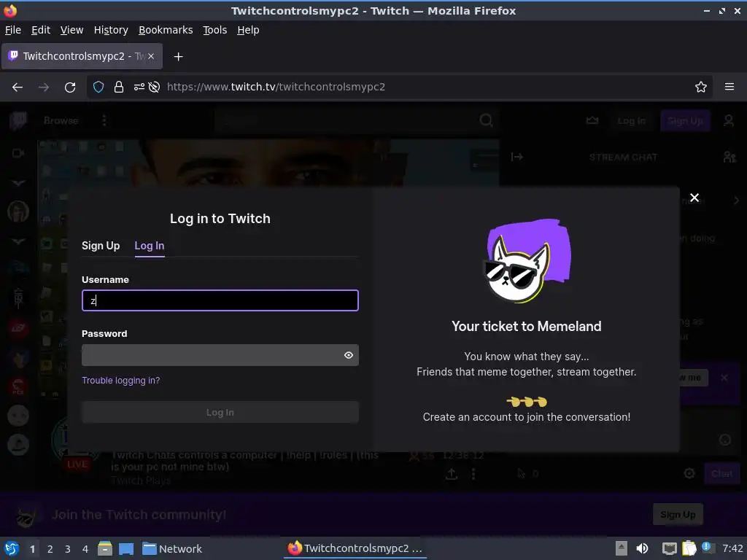
Task: Click the Firefox back arrow button
Action: click(18, 87)
